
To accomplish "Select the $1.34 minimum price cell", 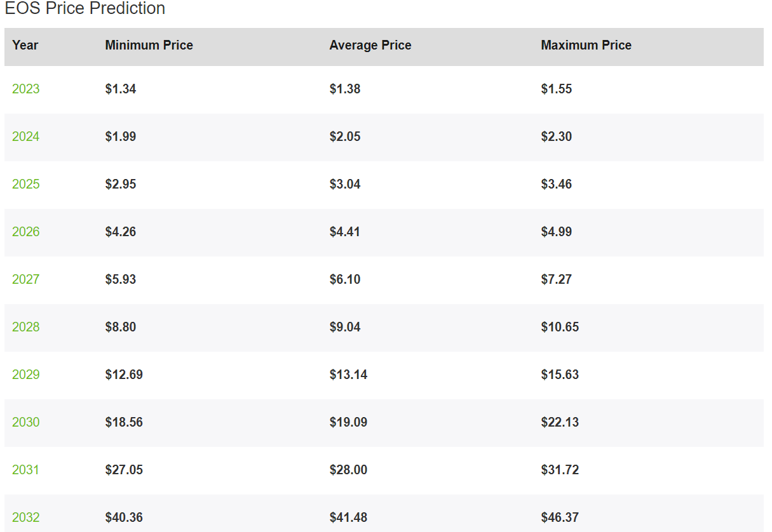I will click(121, 89).
